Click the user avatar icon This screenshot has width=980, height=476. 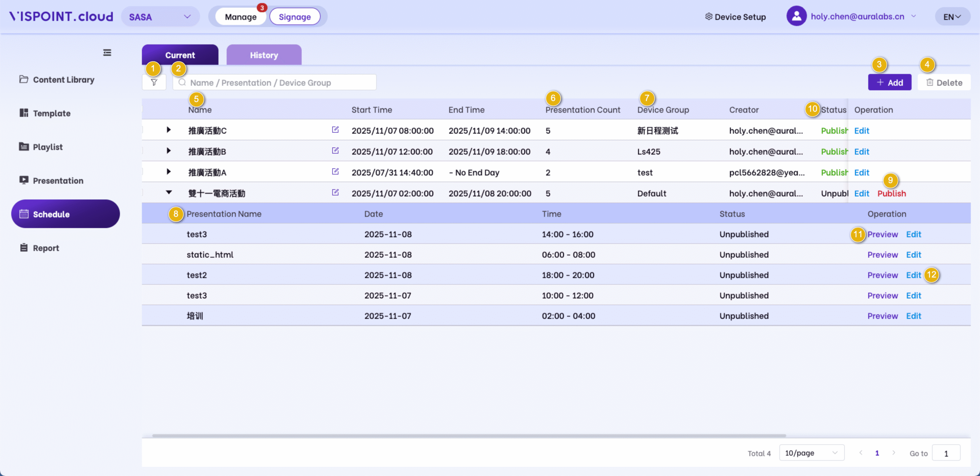796,16
